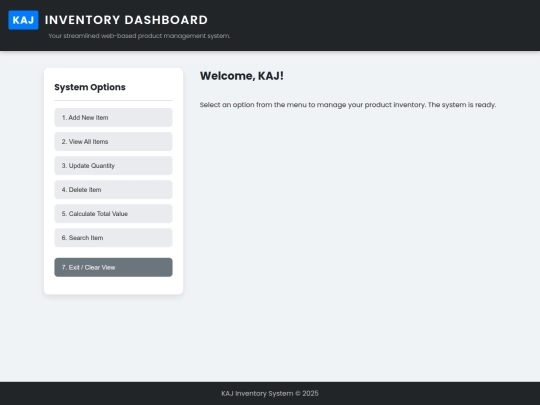The height and width of the screenshot is (405, 540).
Task: Open the Add New Item option
Action: [x=113, y=117]
